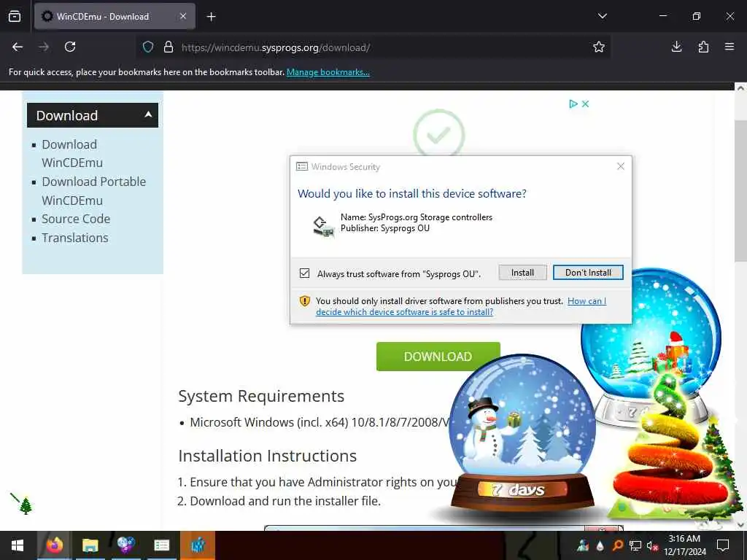
Task: Click the orange magnifier tray icon
Action: 617,545
